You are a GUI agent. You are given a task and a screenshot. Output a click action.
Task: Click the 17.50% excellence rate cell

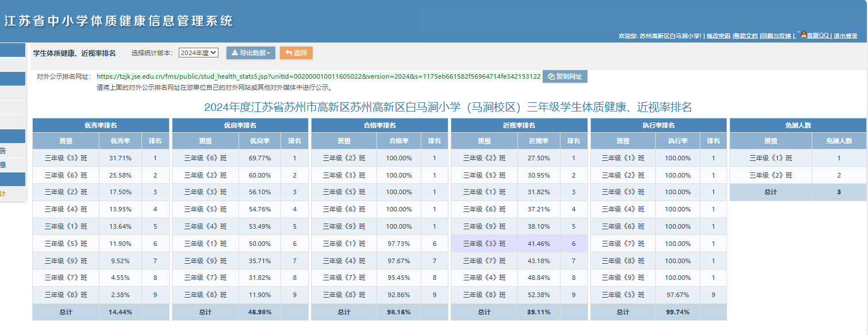coord(120,192)
